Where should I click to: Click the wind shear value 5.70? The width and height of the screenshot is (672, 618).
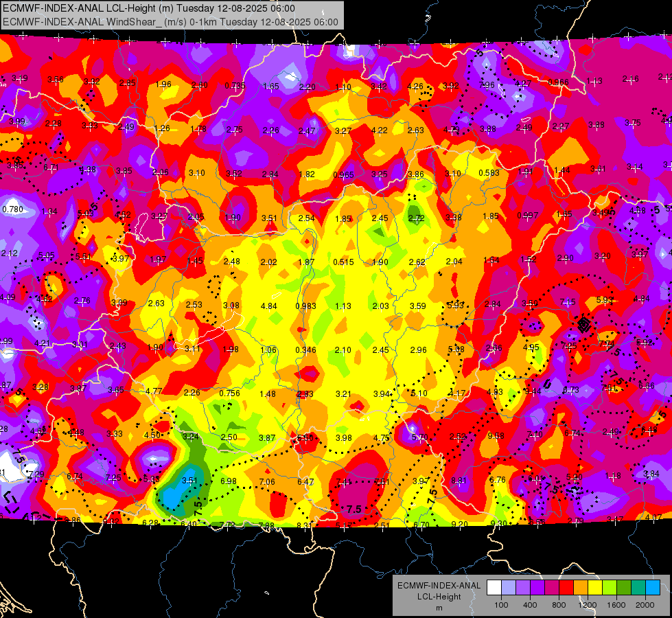click(x=419, y=437)
